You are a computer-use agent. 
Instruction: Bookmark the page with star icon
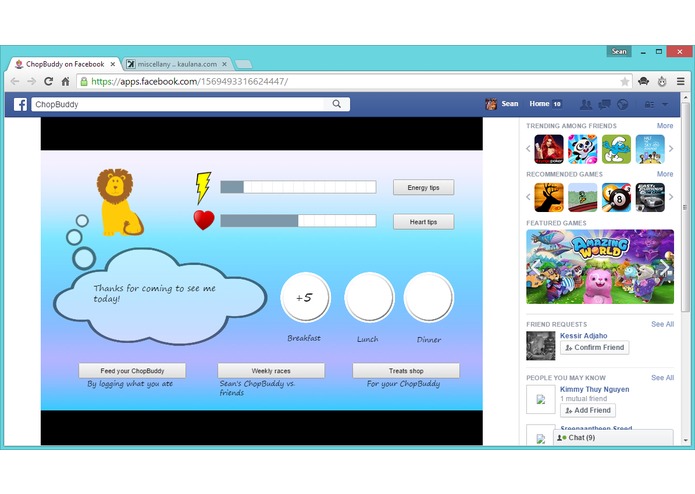(625, 82)
